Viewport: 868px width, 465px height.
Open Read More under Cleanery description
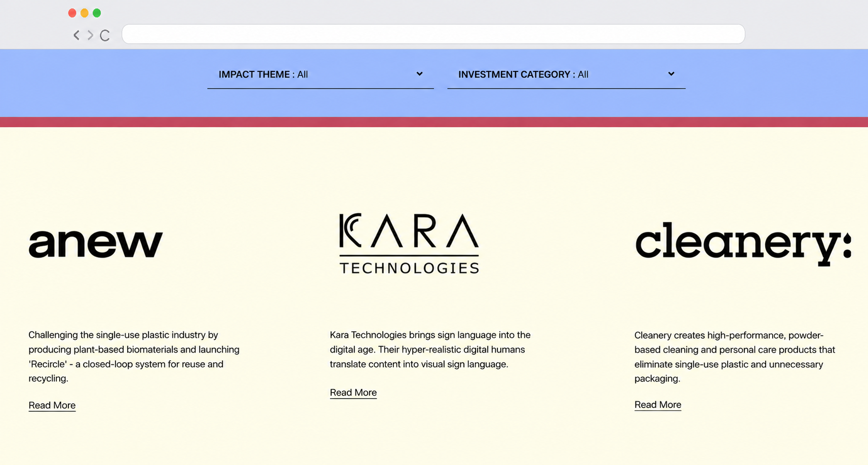click(x=658, y=405)
